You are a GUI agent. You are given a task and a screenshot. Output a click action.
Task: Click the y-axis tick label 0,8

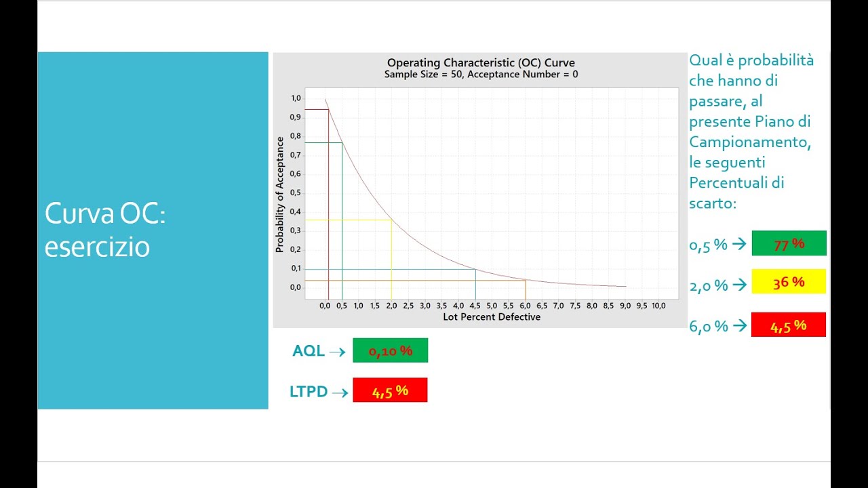(x=296, y=136)
